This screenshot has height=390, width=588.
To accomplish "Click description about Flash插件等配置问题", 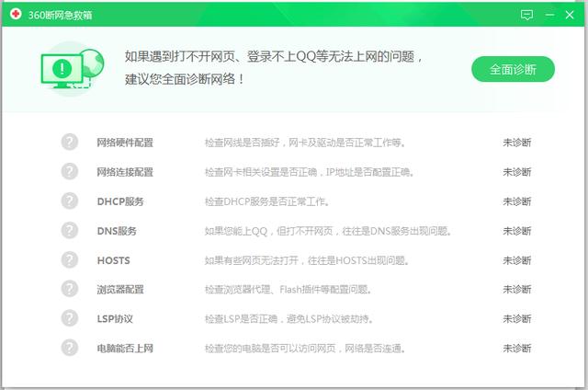I will pyautogui.click(x=288, y=290).
